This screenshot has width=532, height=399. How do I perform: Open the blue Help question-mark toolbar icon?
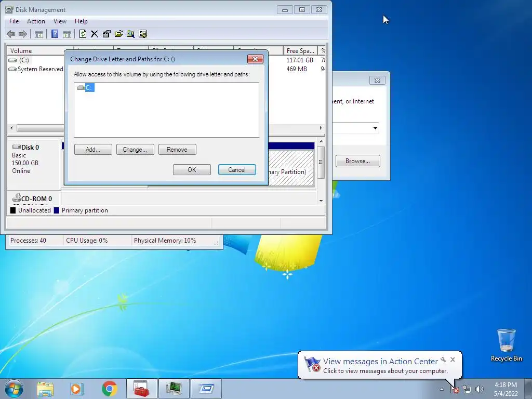tap(55, 34)
